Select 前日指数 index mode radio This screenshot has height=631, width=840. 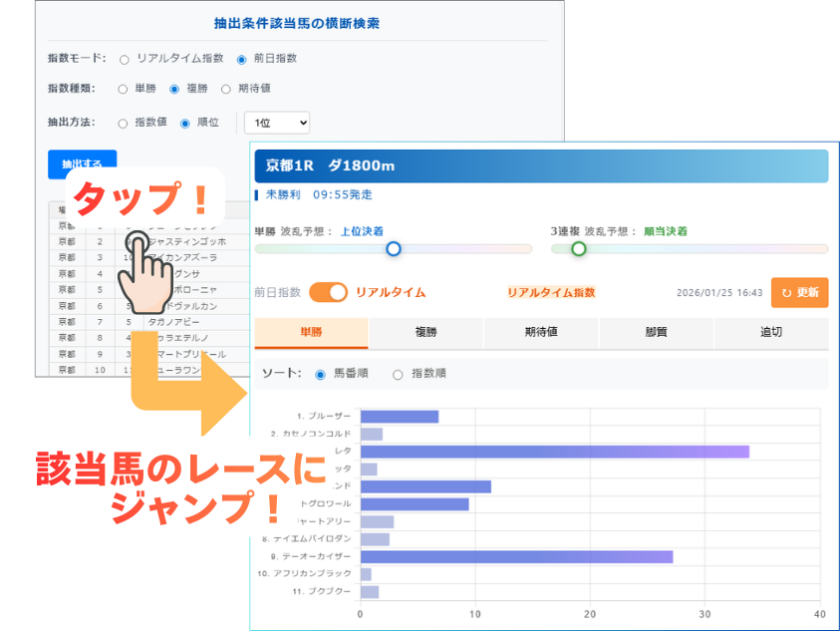click(x=241, y=59)
